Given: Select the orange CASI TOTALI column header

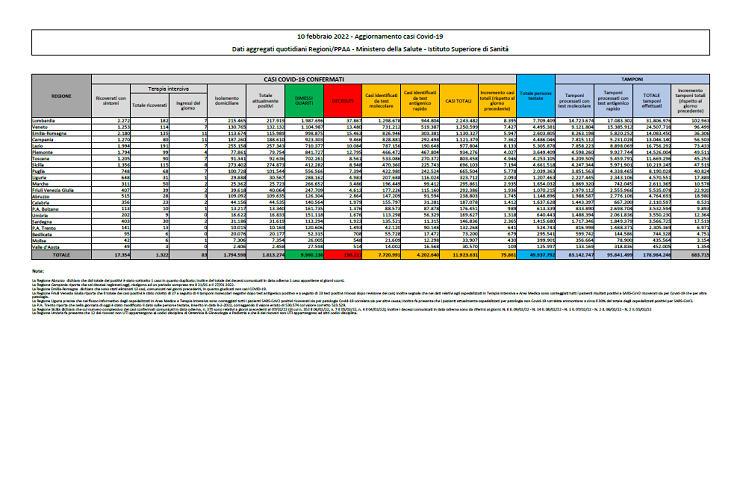Looking at the screenshot, I should coord(460,101).
